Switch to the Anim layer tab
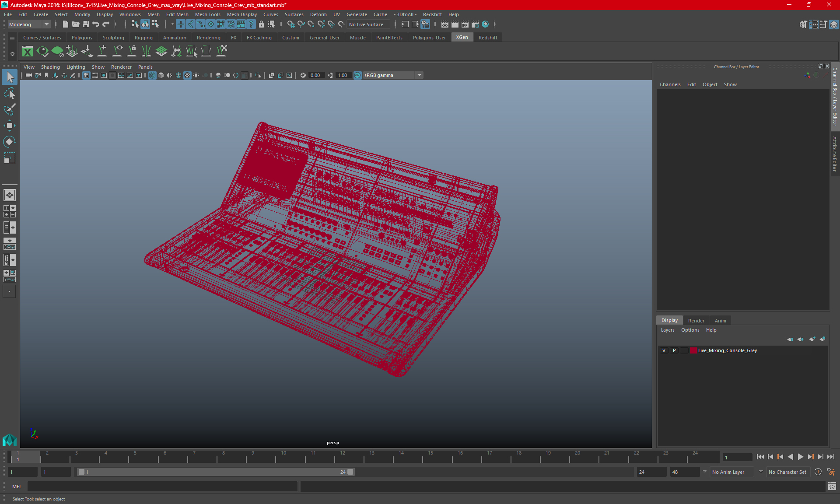840x504 pixels. coord(720,321)
